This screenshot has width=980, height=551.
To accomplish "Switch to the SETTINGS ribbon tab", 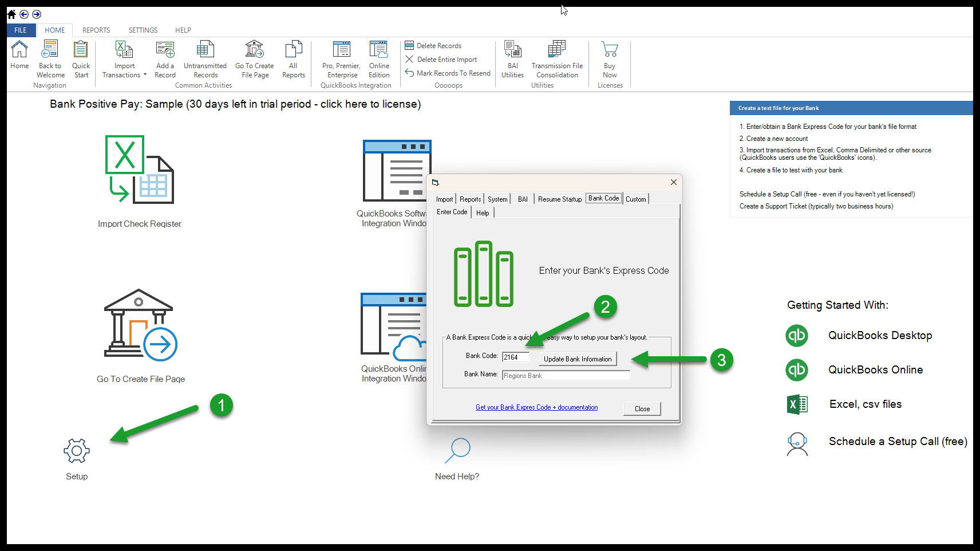I will [x=143, y=30].
